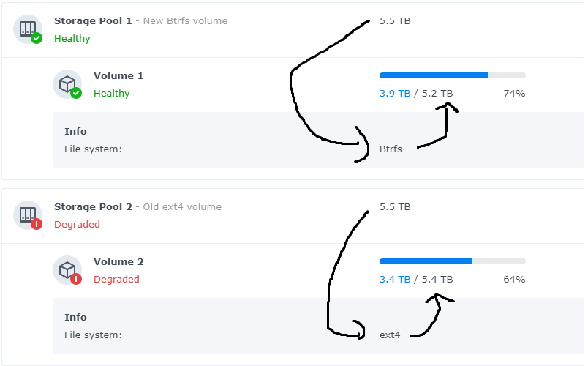Screen dimensions: 588x366
Task: Select the Storage Pool 1 title
Action: click(93, 20)
